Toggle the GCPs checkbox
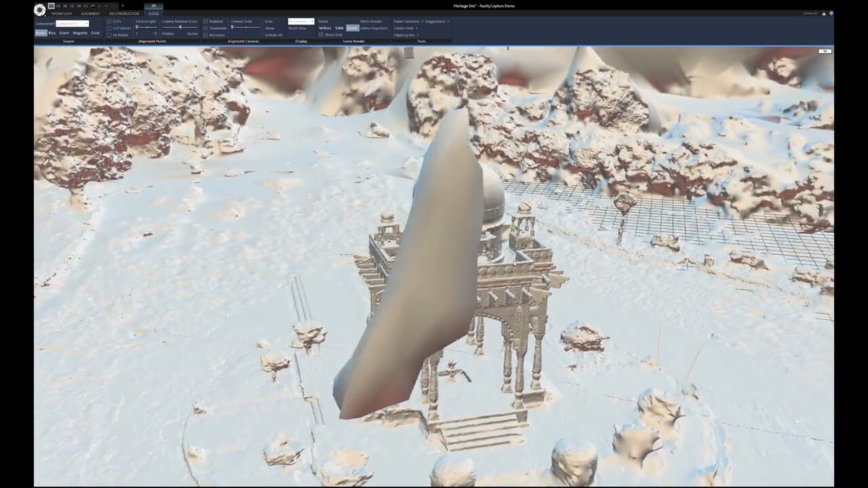This screenshot has height=488, width=868. [108, 21]
